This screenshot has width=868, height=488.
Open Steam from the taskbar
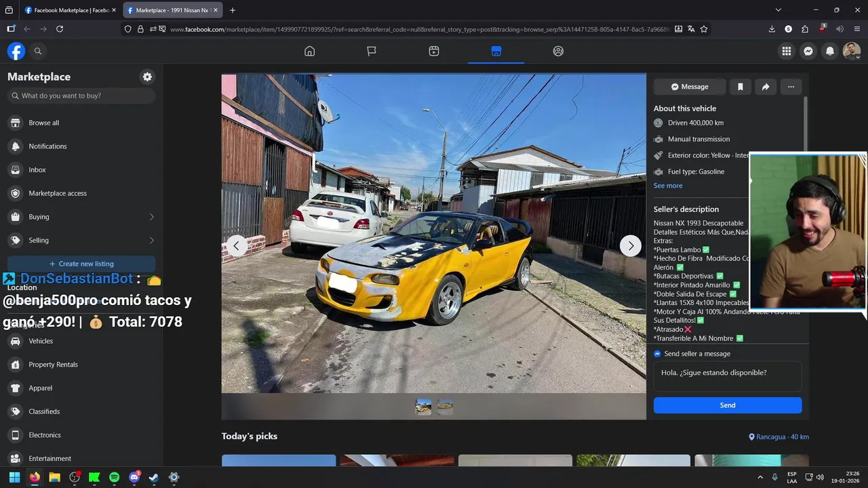[154, 477]
